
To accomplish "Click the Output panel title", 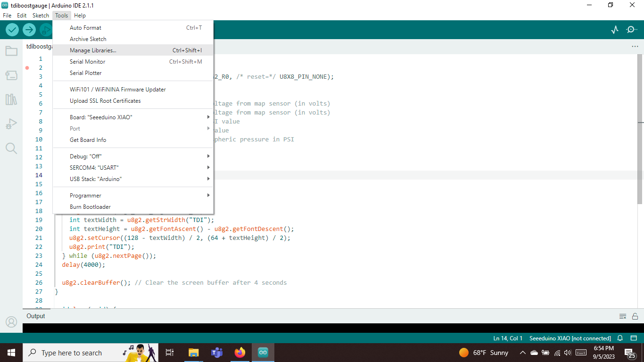I will click(x=36, y=316).
